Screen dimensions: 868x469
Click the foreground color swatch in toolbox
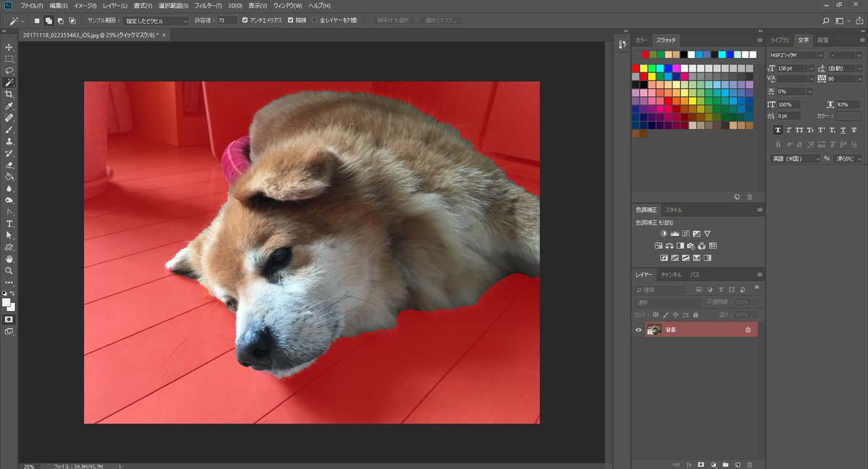(7, 303)
